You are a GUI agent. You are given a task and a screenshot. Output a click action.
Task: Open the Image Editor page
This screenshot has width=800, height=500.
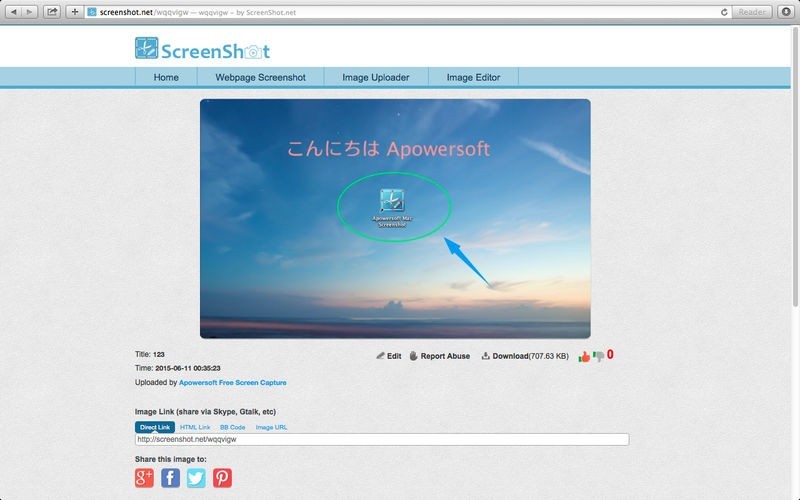(473, 77)
